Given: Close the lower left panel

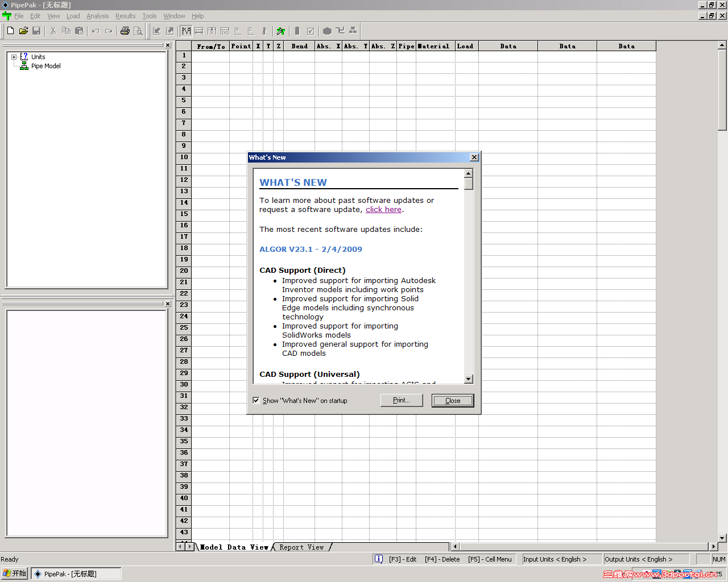Looking at the screenshot, I should point(168,304).
